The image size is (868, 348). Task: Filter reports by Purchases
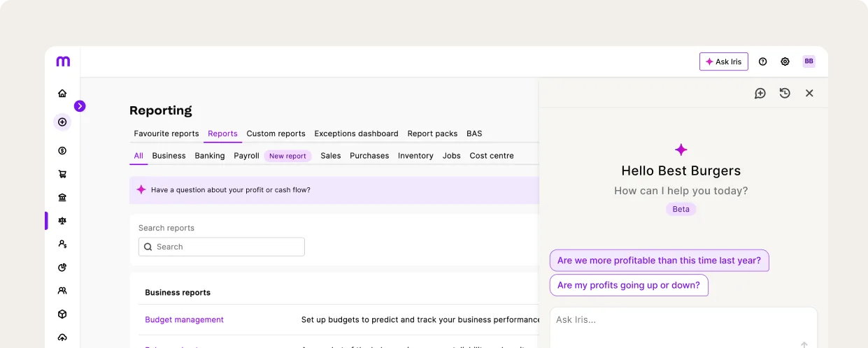click(369, 156)
